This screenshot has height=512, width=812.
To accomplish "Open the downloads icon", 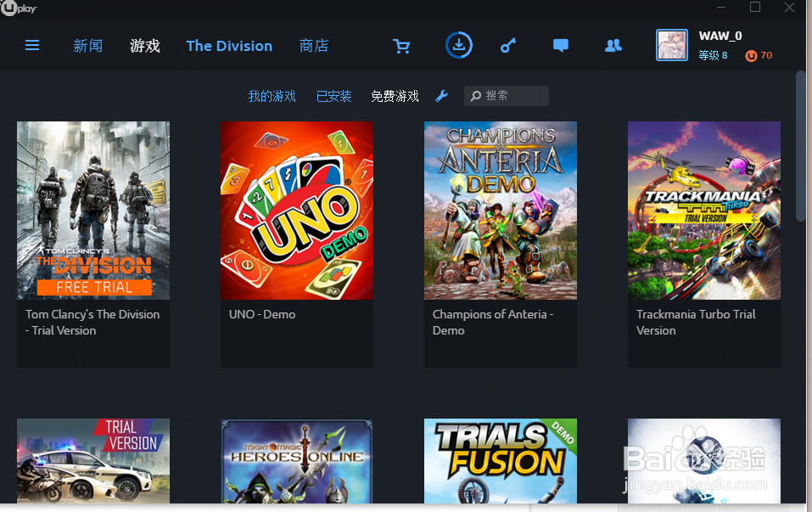I will click(x=459, y=45).
